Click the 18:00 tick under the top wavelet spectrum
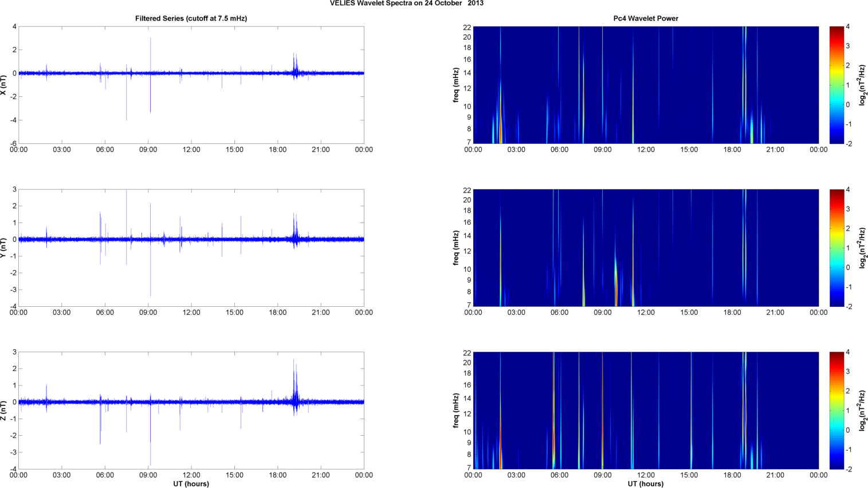This screenshot has width=868, height=488. (x=732, y=150)
